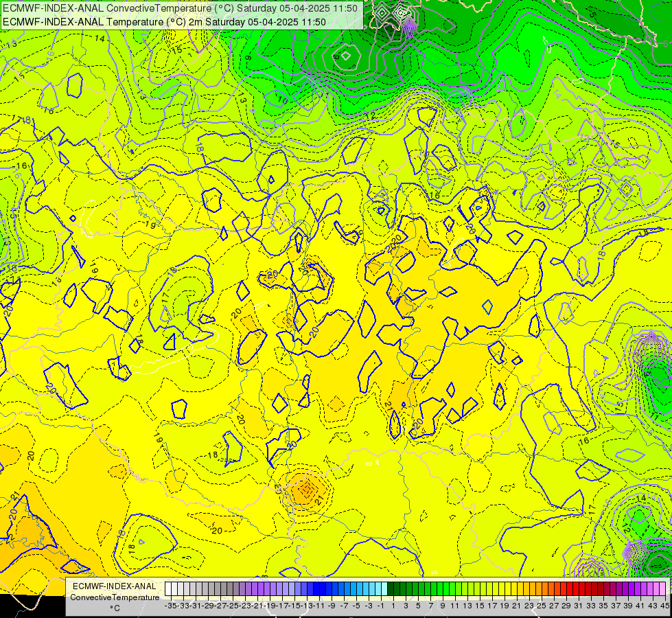Screen dimensions: 672x618
Task: Select the white swatch starting the legend scale
Action: coord(168,589)
